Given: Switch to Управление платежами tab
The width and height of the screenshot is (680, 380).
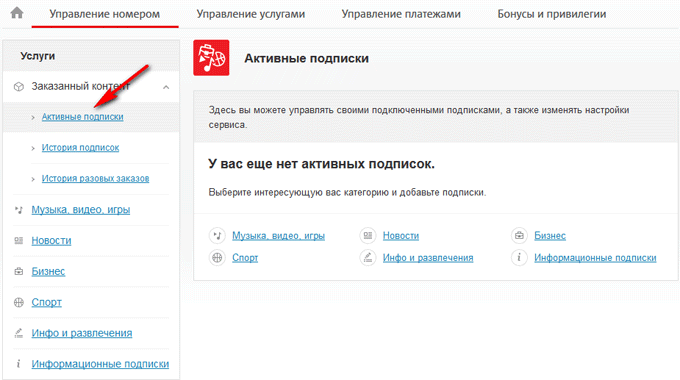Looking at the screenshot, I should coord(401,14).
